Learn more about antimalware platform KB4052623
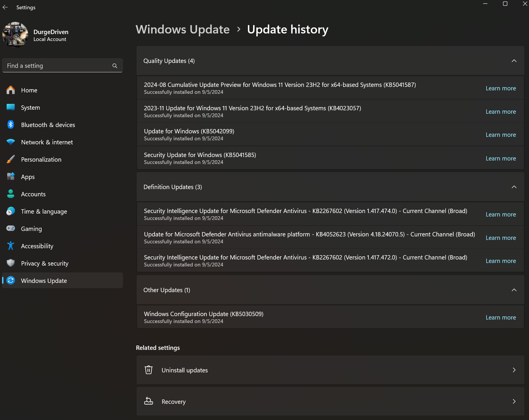Image resolution: width=529 pixels, height=420 pixels. 501,238
